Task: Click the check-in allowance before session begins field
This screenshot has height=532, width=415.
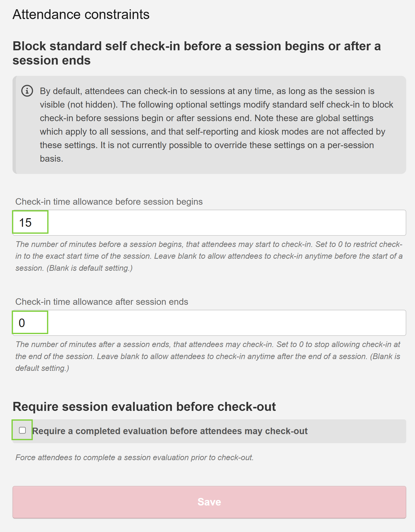Action: tap(209, 222)
